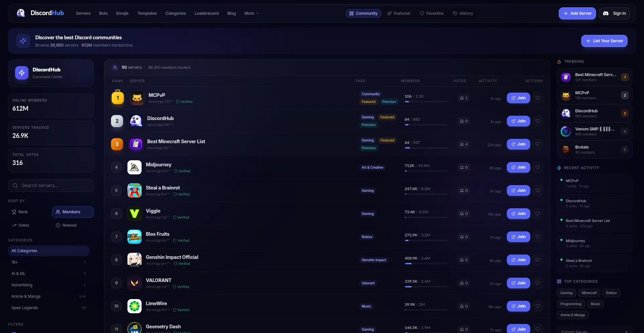Open the Genshin Impact Official avatar

[135, 260]
